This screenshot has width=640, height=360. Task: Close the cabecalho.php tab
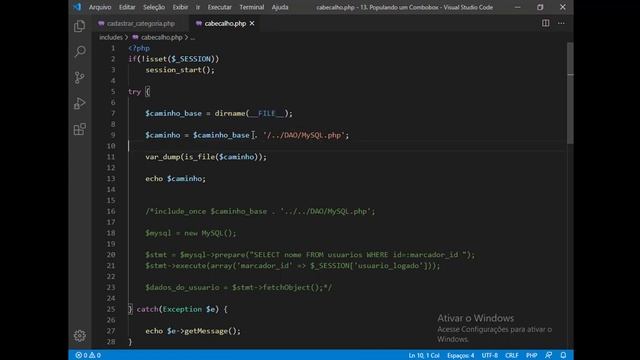[x=252, y=23]
